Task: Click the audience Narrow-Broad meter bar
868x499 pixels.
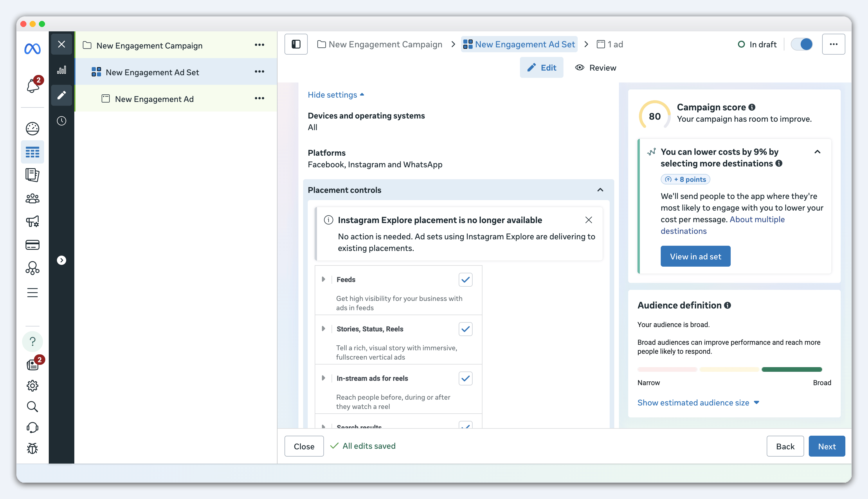Action: point(730,369)
